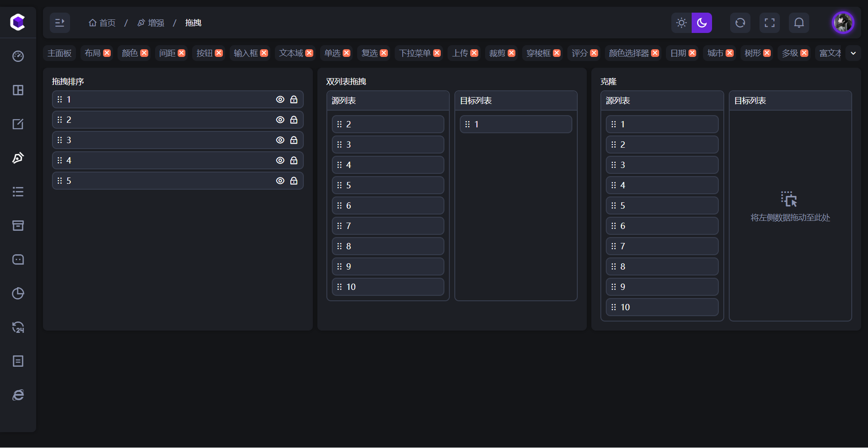Viewport: 868px width, 448px height.
Task: Click the refresh page icon
Action: (740, 23)
